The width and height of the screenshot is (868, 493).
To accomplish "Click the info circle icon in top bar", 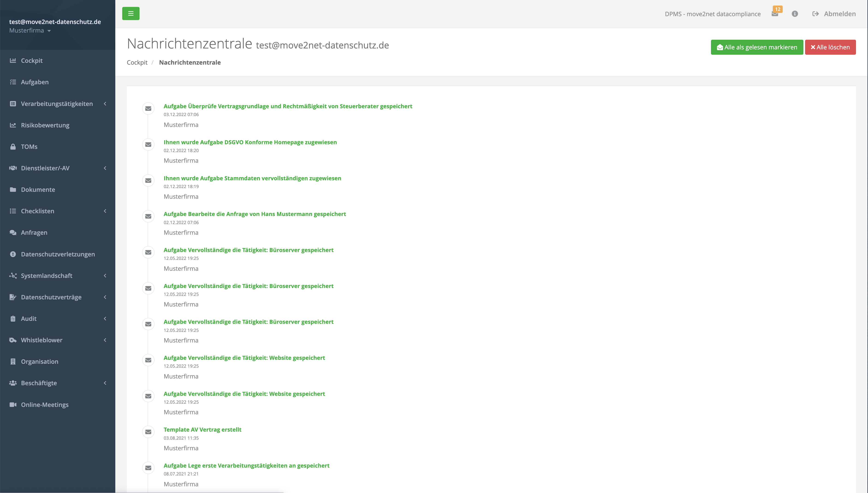I will [x=795, y=14].
